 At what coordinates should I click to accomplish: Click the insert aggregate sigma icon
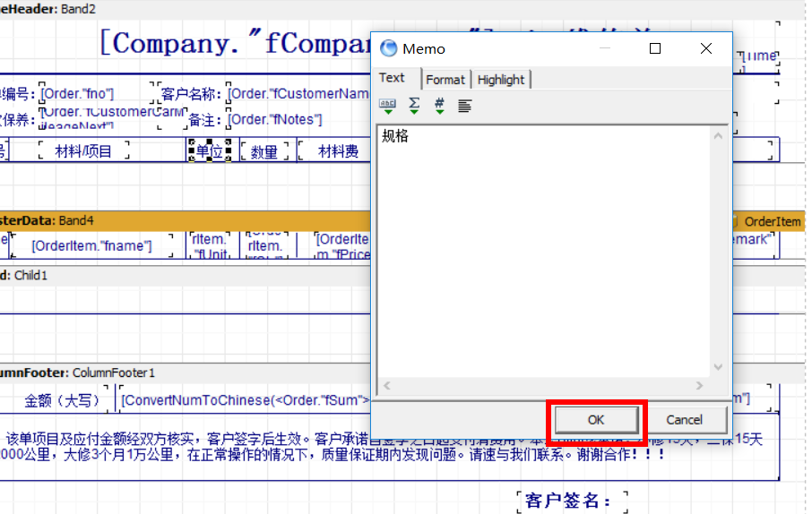click(x=414, y=106)
